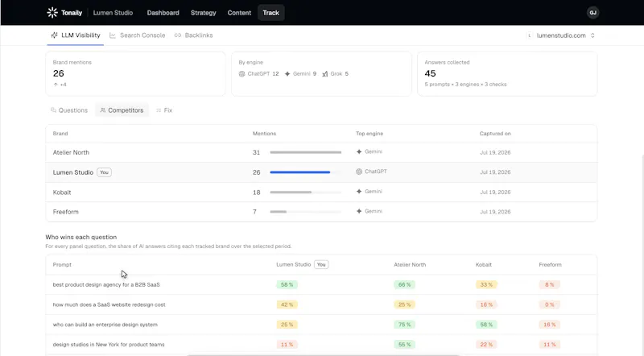Click the blue Lumen Studio mentions bar
Screen dimensions: 644x356
point(299,172)
